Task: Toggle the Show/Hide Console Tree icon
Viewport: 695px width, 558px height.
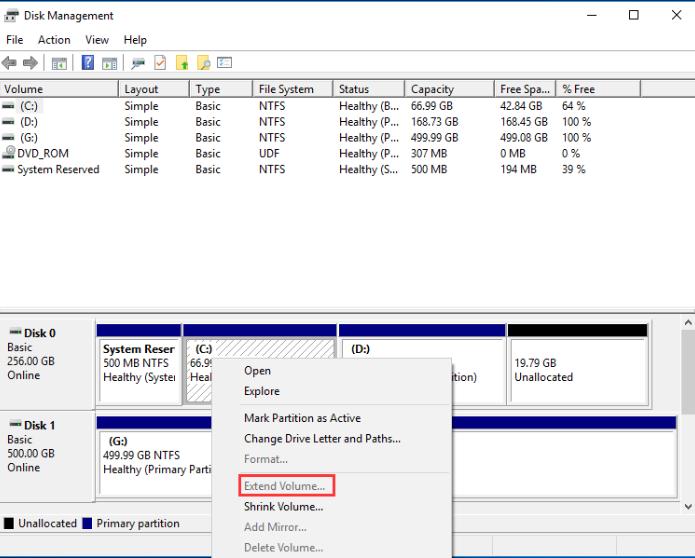Action: pyautogui.click(x=59, y=63)
